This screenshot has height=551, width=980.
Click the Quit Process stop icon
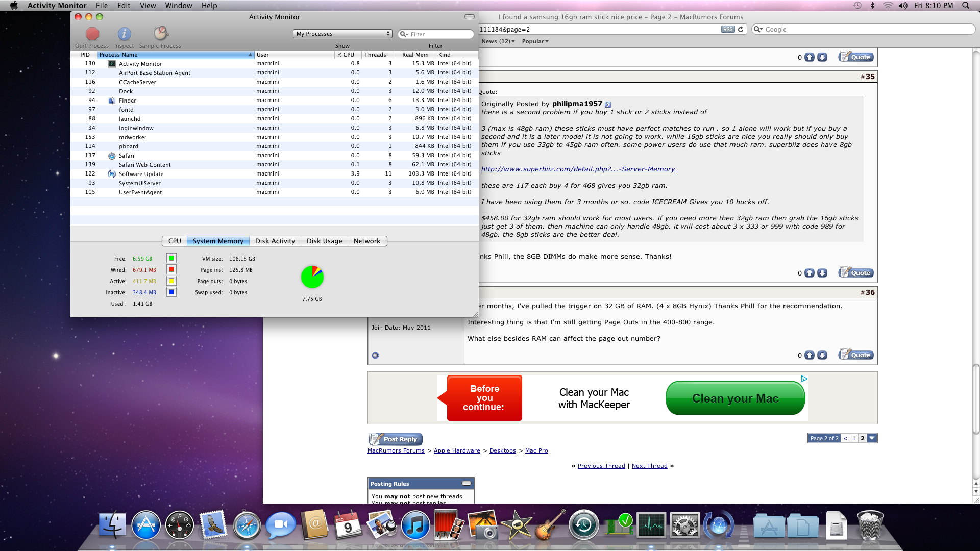click(92, 34)
